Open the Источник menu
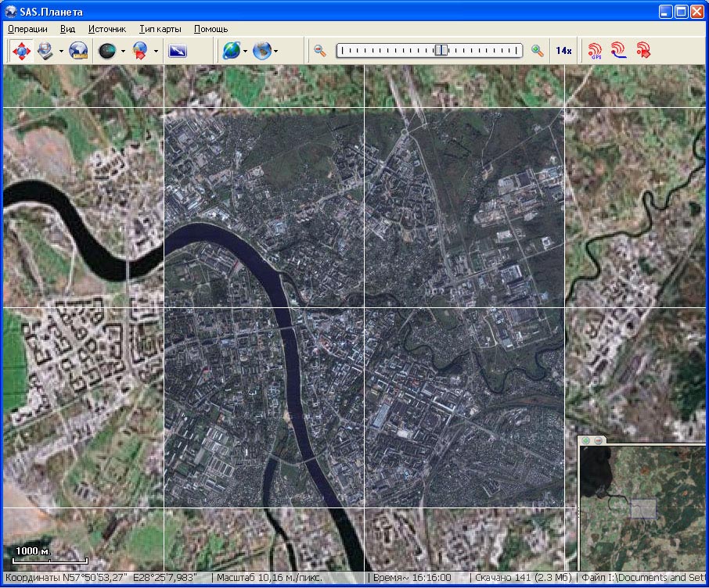Viewport: 709px width, 588px height. pos(107,29)
